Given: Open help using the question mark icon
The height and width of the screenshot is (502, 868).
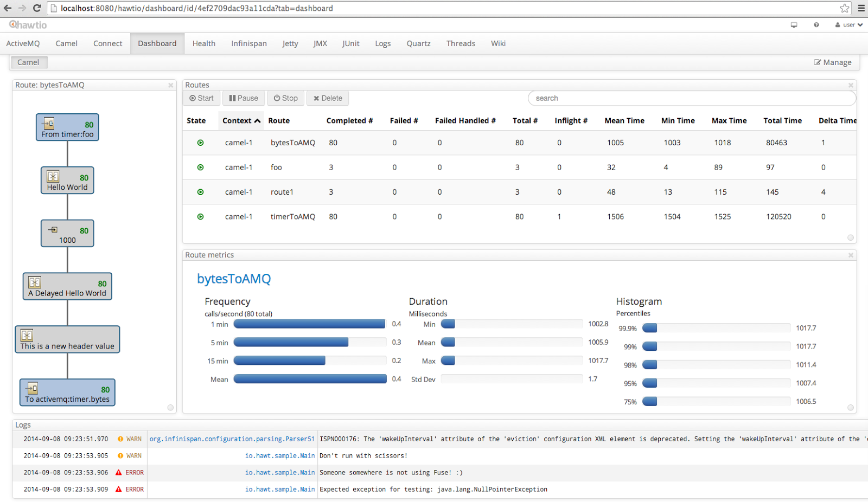Looking at the screenshot, I should pyautogui.click(x=816, y=25).
